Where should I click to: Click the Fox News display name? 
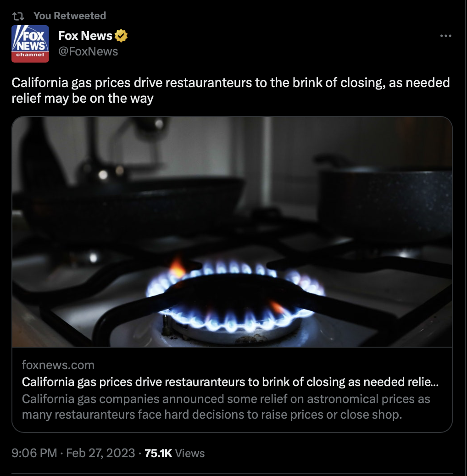pos(85,36)
